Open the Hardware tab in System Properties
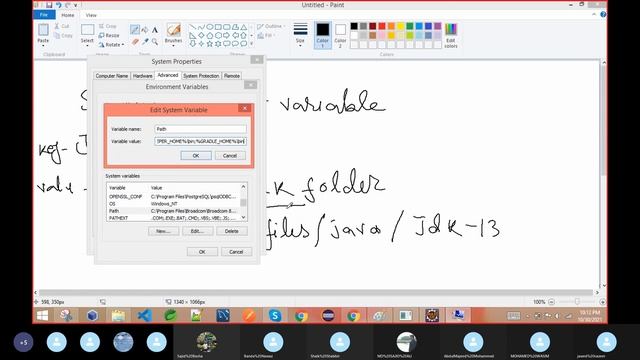This screenshot has height=360, width=640. pyautogui.click(x=142, y=76)
